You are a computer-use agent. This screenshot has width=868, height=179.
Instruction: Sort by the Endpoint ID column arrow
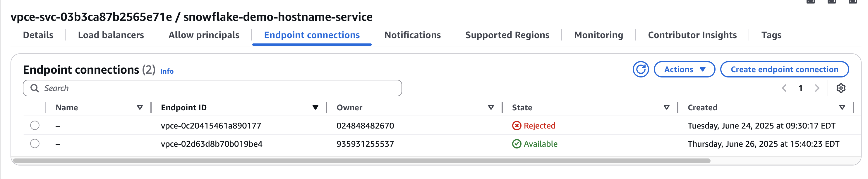click(315, 107)
